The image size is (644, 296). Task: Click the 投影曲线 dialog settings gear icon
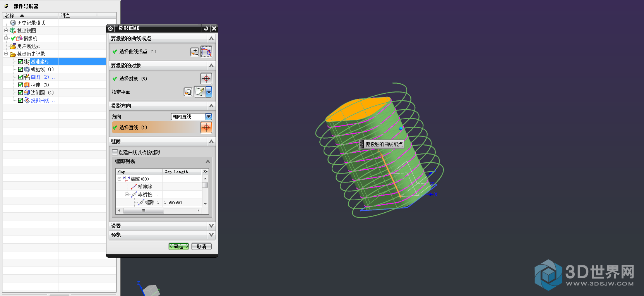(x=110, y=28)
